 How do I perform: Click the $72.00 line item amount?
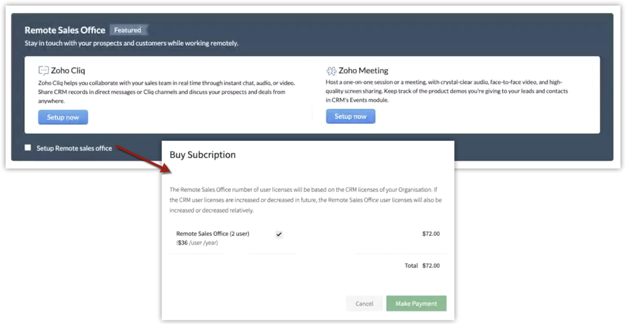point(431,234)
